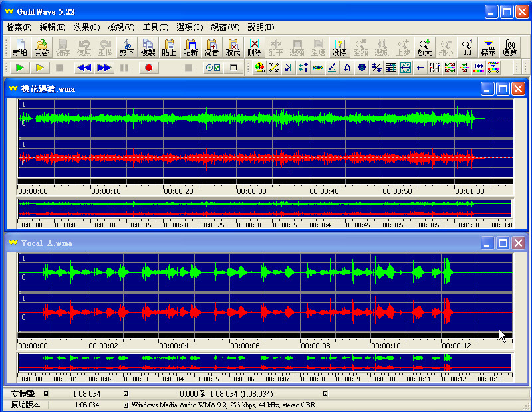Click the 新增 (New) toolbar icon
Screen dimensions: 532x412
[21, 47]
